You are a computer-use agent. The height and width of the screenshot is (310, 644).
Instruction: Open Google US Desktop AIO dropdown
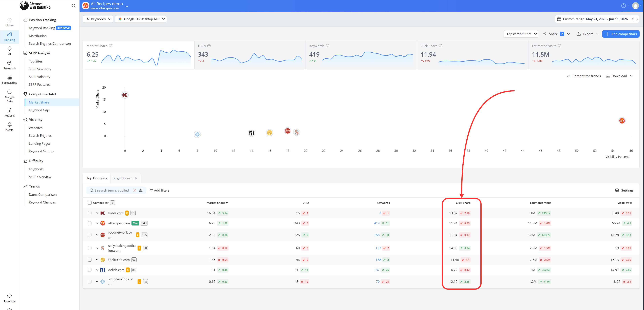pos(141,19)
